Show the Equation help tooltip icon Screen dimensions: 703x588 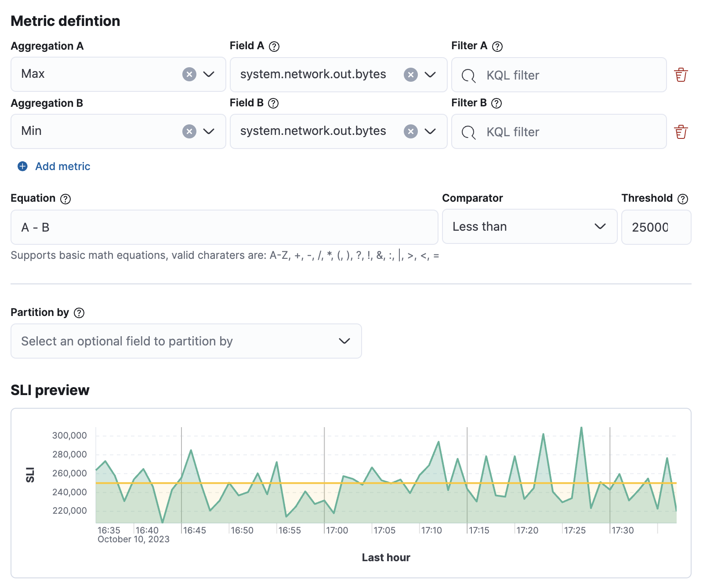(65, 199)
